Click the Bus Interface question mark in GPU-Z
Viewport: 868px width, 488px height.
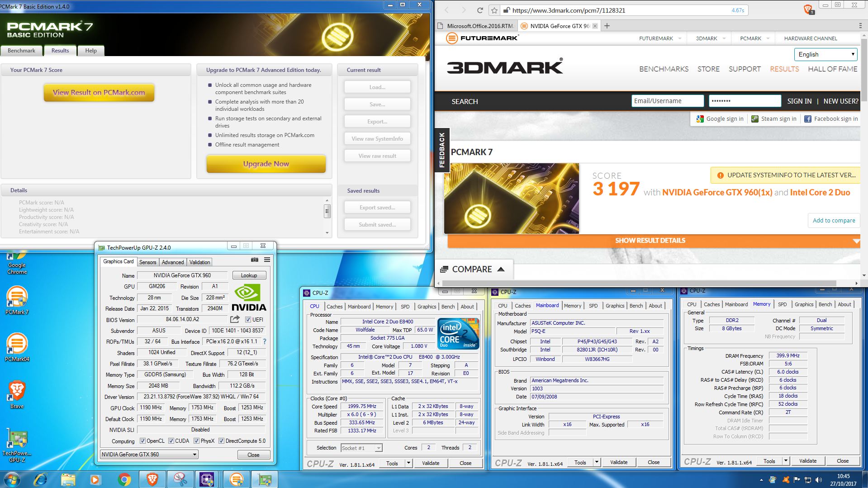265,341
